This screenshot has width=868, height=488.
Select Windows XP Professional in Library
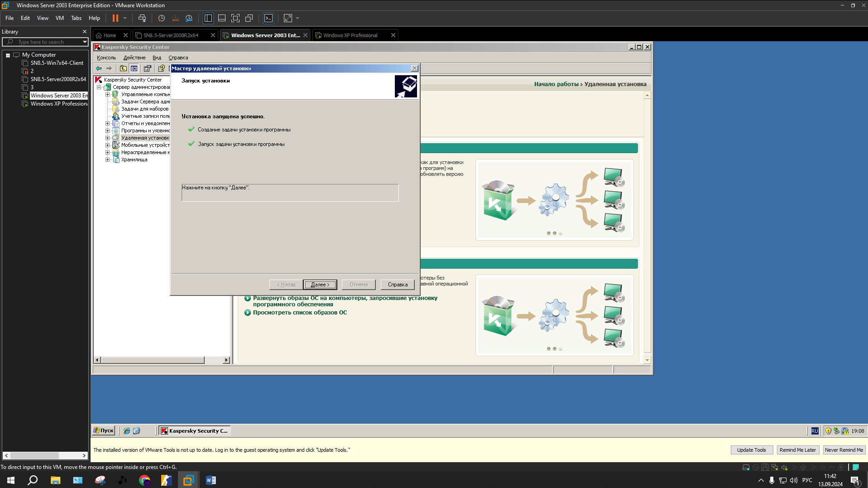59,104
